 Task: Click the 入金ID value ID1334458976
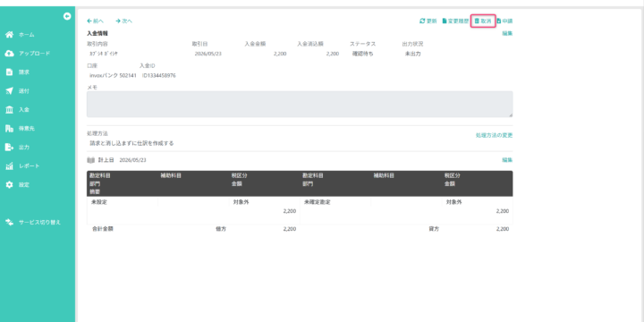click(x=159, y=75)
